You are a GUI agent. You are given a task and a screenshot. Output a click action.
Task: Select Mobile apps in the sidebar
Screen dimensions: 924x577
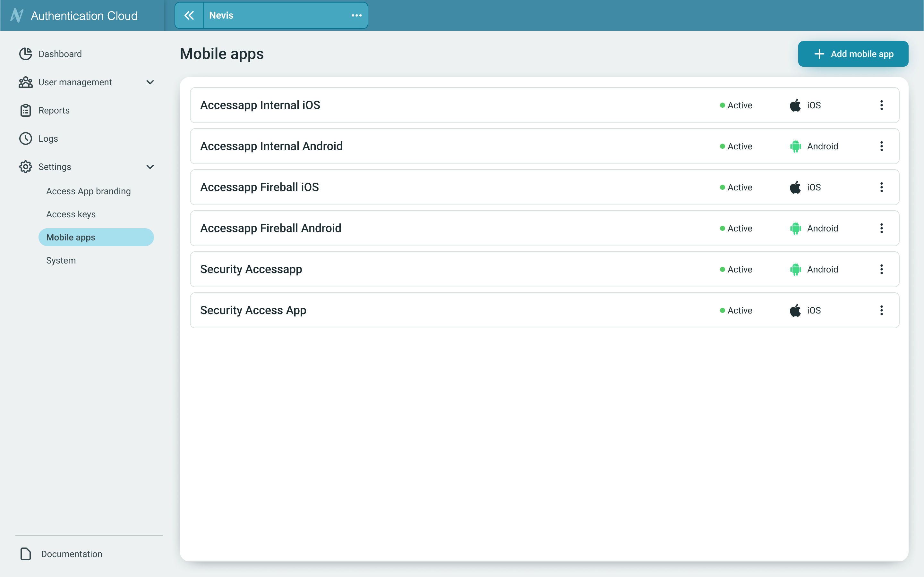(71, 237)
